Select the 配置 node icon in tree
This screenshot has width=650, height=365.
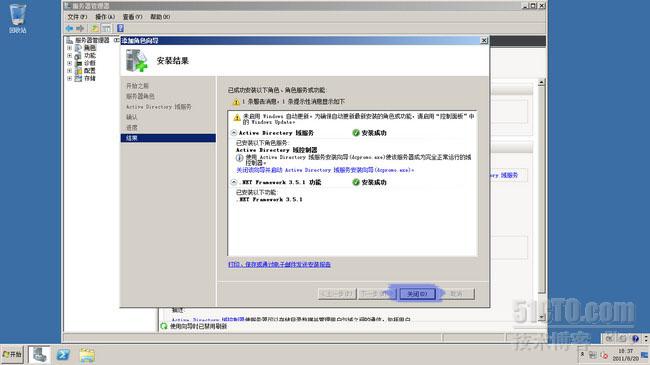tap(78, 71)
